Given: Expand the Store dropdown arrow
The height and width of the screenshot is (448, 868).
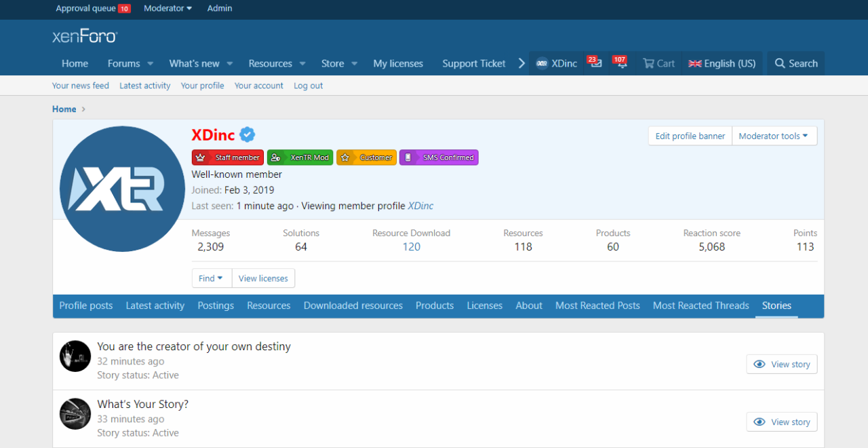Looking at the screenshot, I should click(x=354, y=63).
